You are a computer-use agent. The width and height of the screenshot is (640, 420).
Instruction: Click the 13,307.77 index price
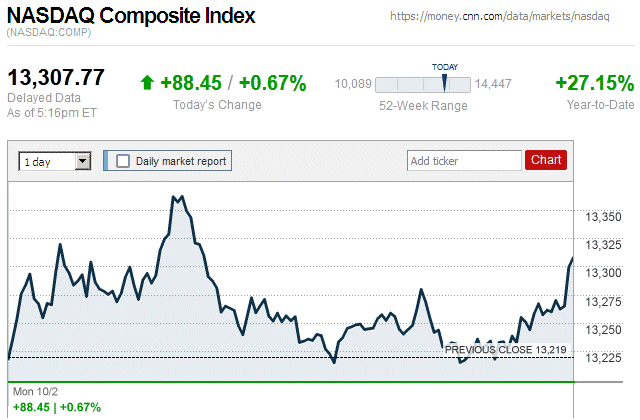(56, 78)
